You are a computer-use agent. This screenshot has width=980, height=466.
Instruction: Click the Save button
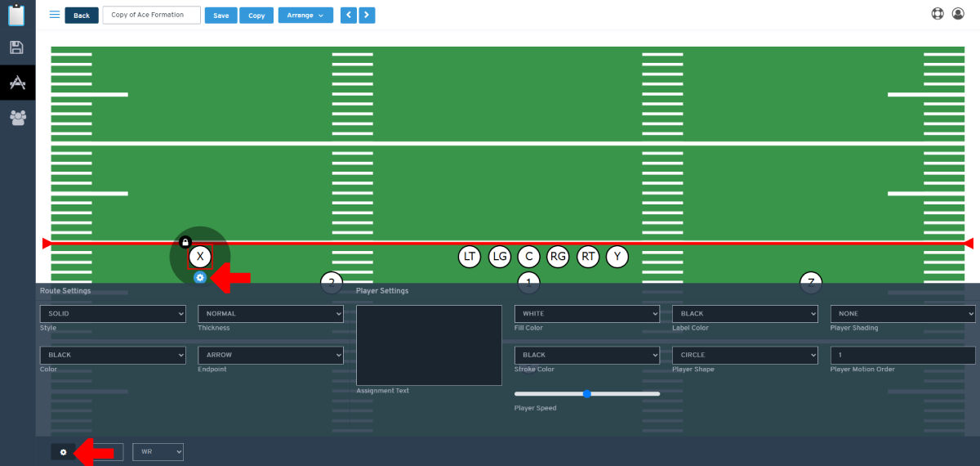pos(220,15)
